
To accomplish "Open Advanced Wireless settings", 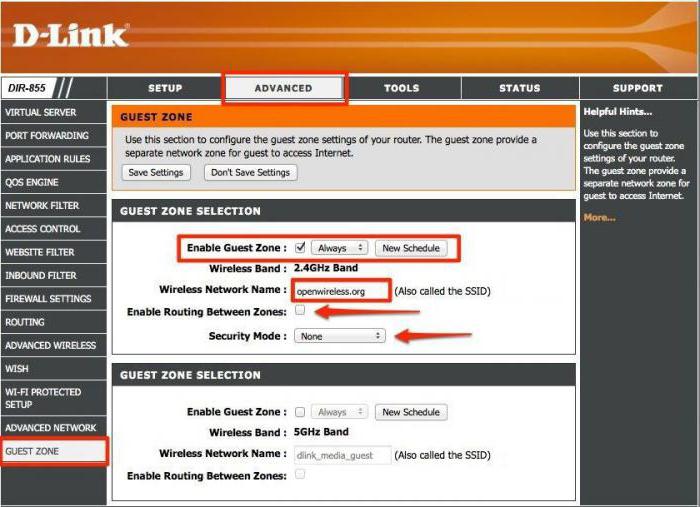I will click(53, 345).
